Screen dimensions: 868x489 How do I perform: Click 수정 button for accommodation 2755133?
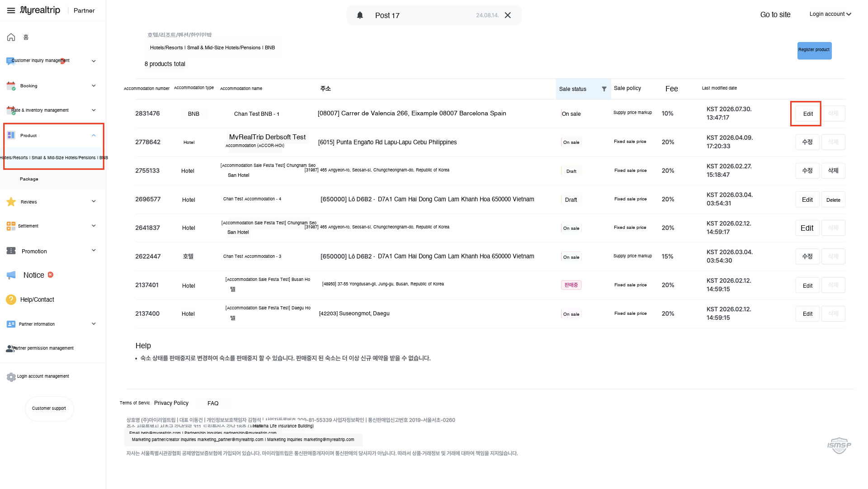[x=807, y=171]
